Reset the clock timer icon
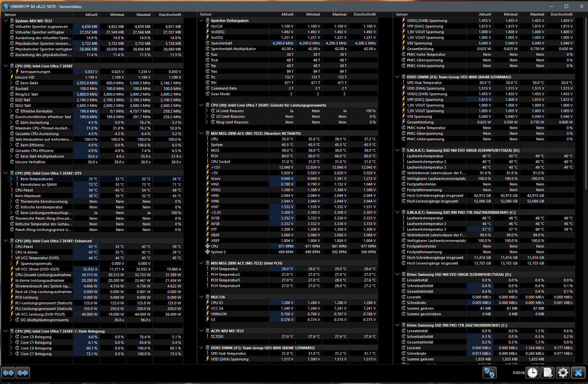Image resolution: width=588 pixels, height=384 pixels. [x=533, y=373]
